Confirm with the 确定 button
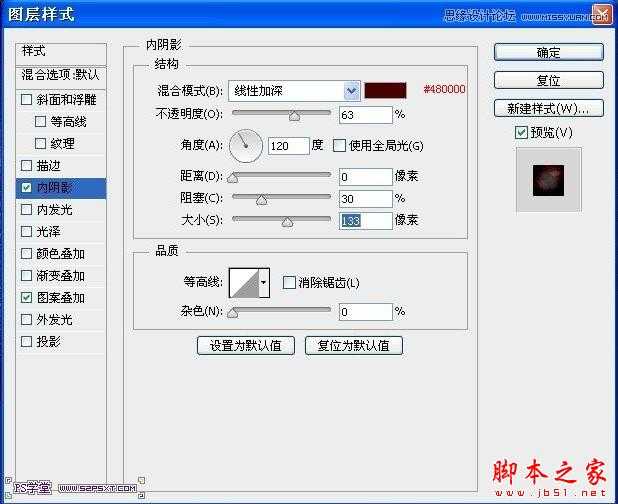Screen dimensions: 618x504 click(549, 52)
